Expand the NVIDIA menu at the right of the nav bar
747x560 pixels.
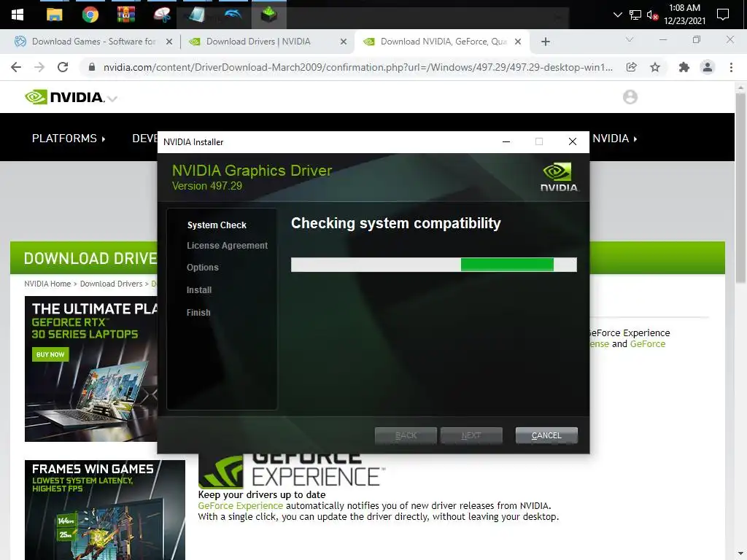[x=615, y=138]
